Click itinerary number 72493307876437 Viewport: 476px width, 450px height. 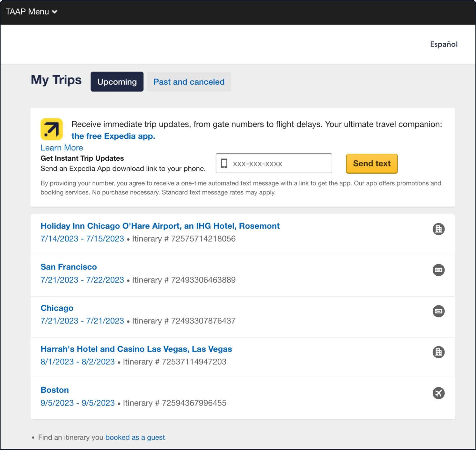[x=203, y=321]
